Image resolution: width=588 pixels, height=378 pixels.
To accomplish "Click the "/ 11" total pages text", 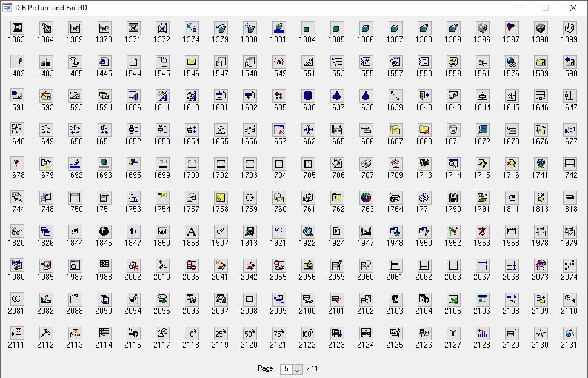I will 312,369.
